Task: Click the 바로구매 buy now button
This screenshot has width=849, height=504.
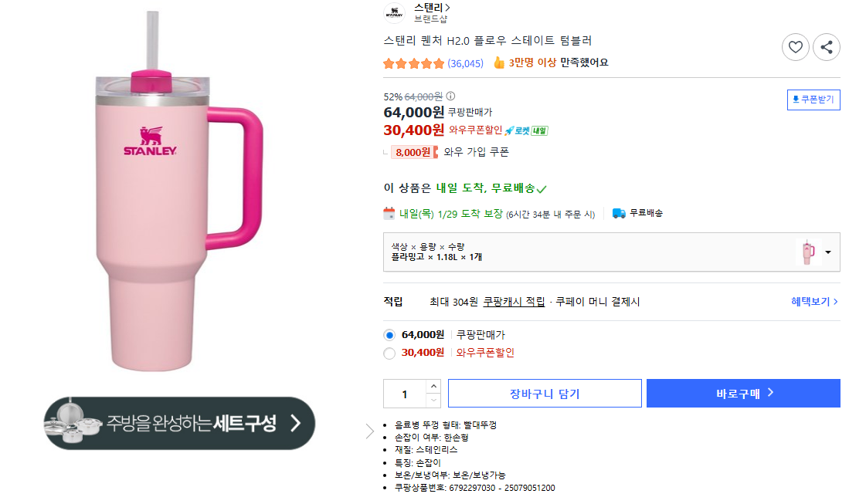Action: tap(743, 394)
